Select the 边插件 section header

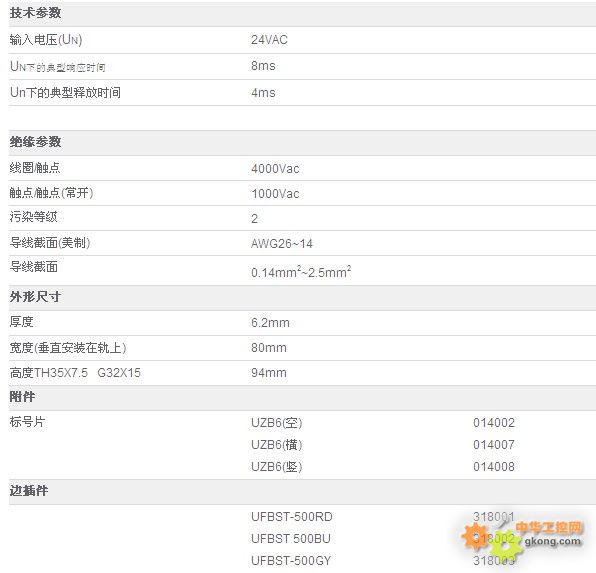(29, 490)
